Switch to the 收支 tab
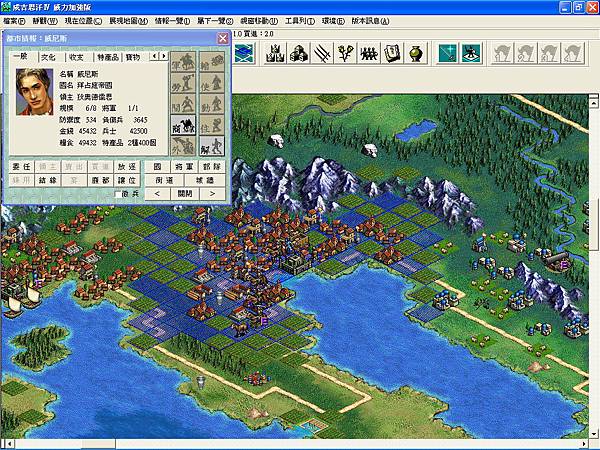The width and height of the screenshot is (600, 450). click(x=77, y=57)
